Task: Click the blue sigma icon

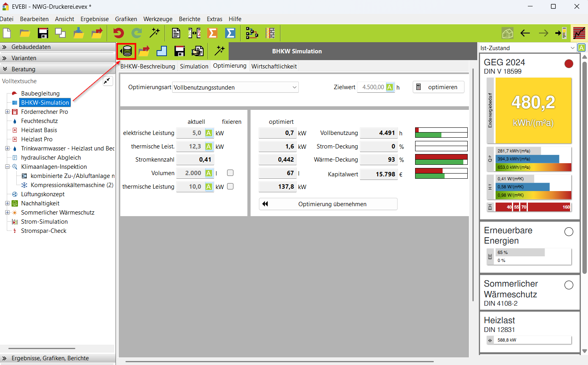Action: coord(230,33)
